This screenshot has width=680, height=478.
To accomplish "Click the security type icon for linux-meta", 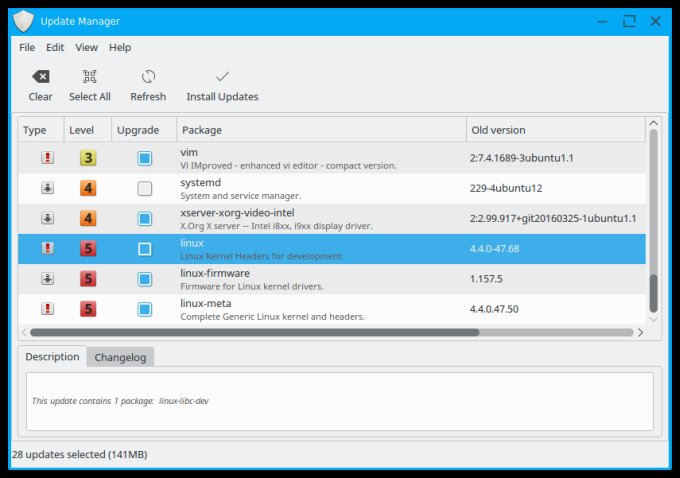I will tap(46, 309).
